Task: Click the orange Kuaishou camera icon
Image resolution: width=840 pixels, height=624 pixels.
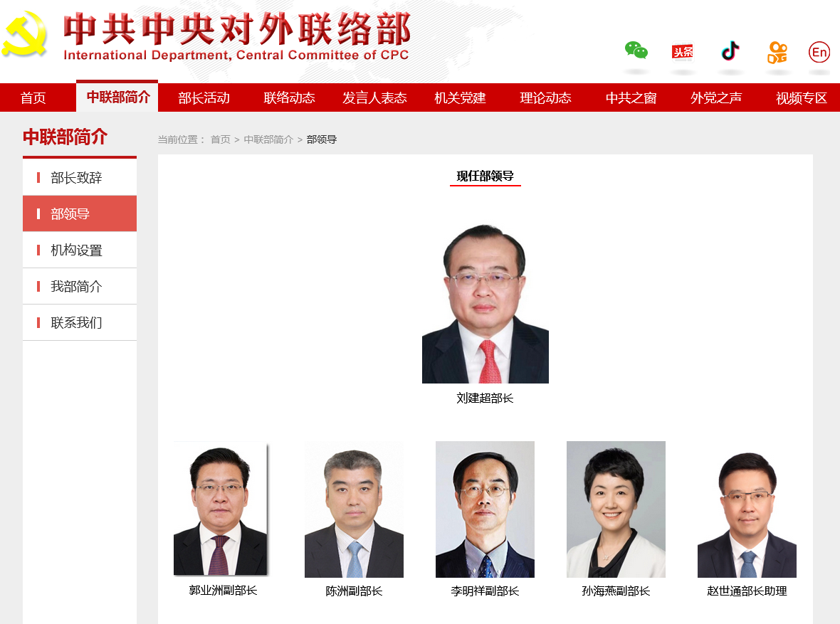Action: click(x=777, y=52)
